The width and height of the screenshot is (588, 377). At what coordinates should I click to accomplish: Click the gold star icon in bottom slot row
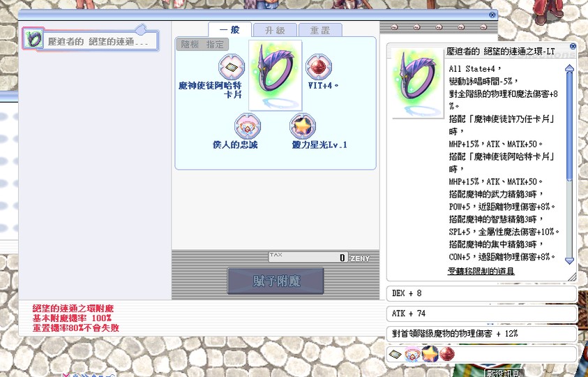coord(429,355)
